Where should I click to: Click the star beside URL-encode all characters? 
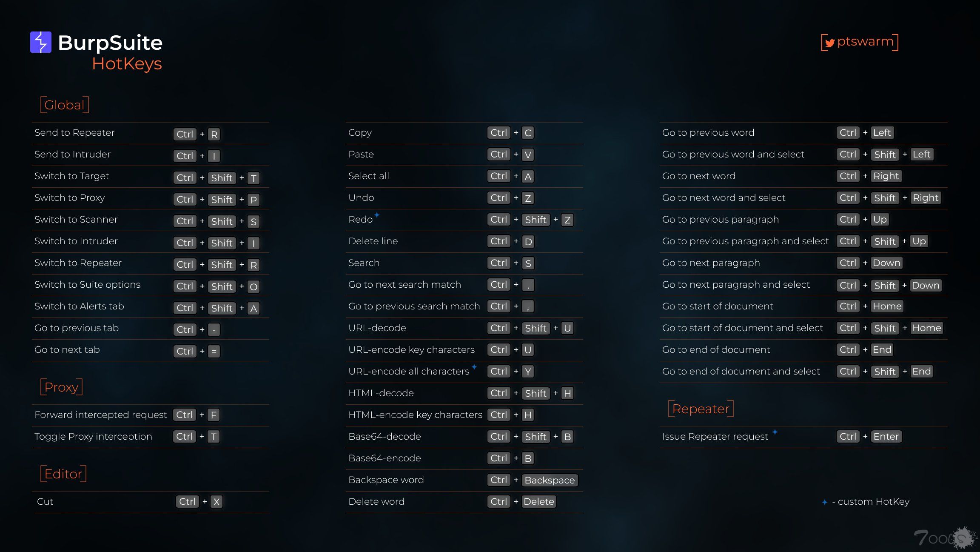click(474, 366)
